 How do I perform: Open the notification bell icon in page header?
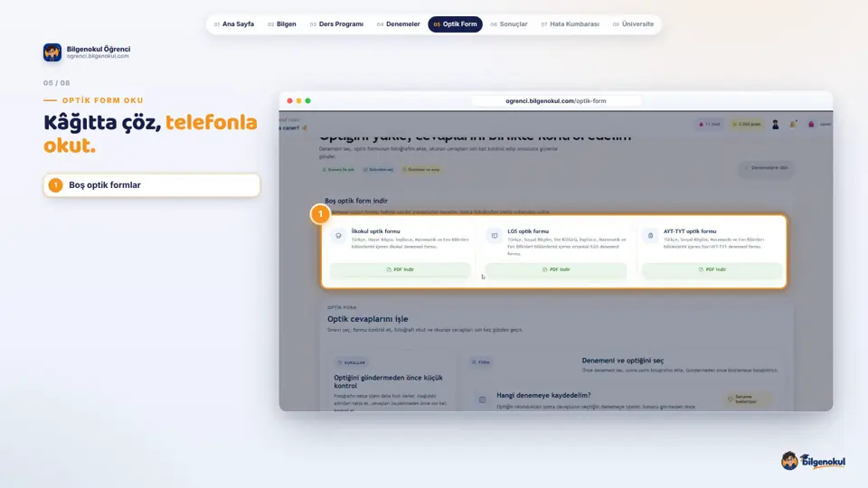pyautogui.click(x=793, y=125)
